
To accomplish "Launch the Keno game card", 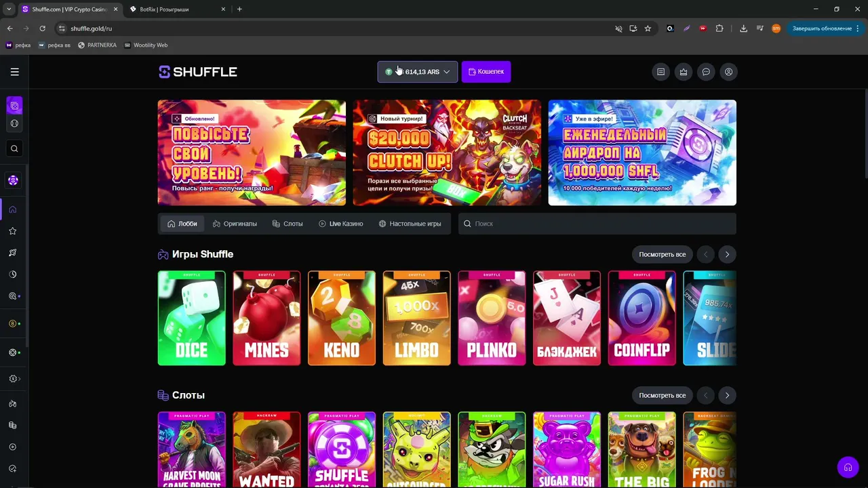I will point(342,318).
